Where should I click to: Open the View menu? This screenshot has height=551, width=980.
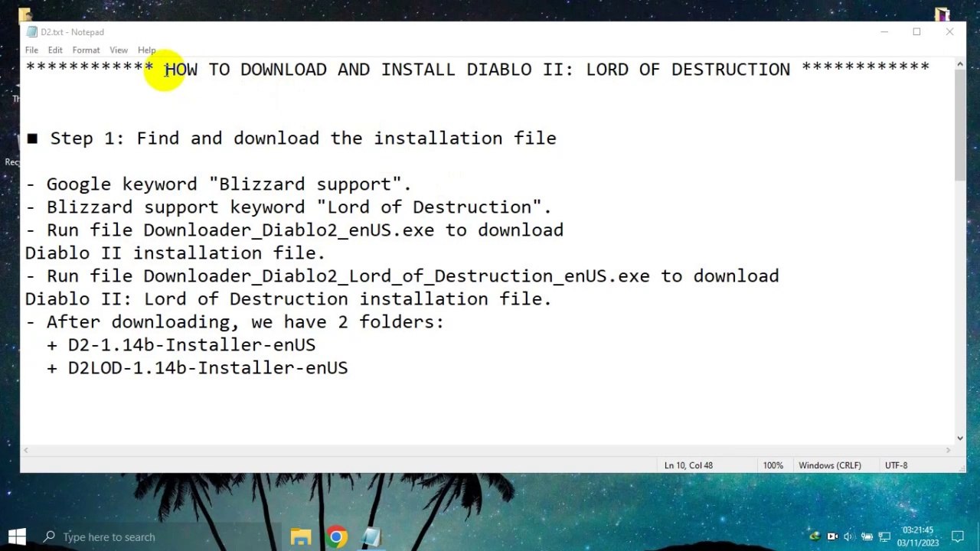coord(119,51)
